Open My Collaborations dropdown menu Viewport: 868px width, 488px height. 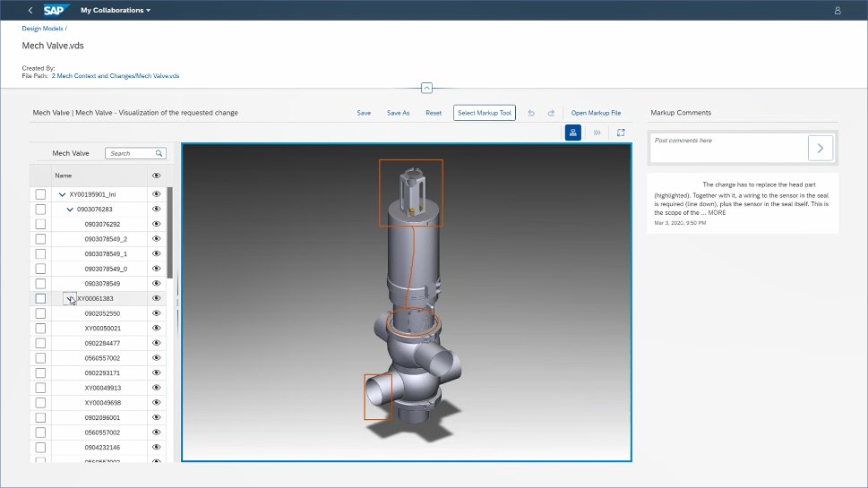[116, 11]
